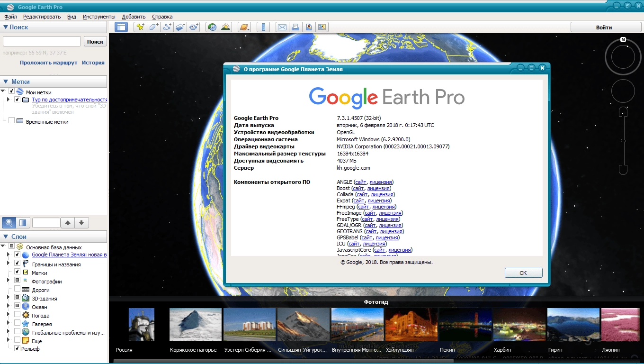
Task: Open the Проложить маршрут link
Action: tap(48, 63)
